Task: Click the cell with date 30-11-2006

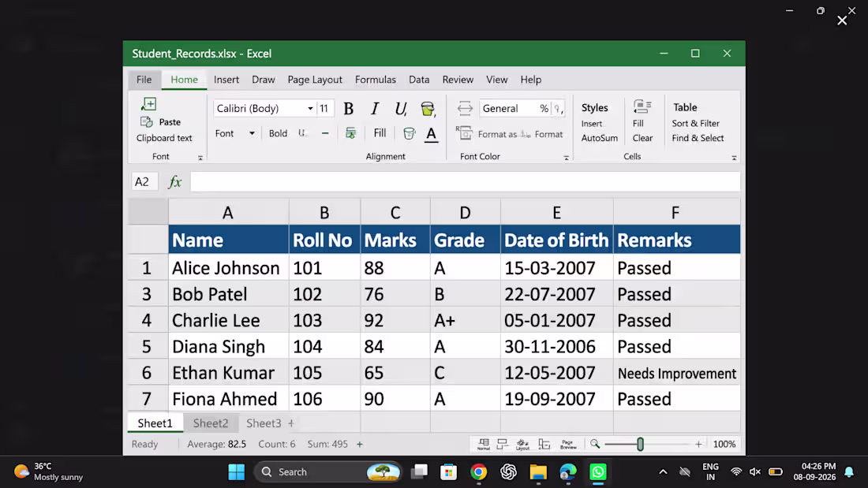Action: click(556, 347)
